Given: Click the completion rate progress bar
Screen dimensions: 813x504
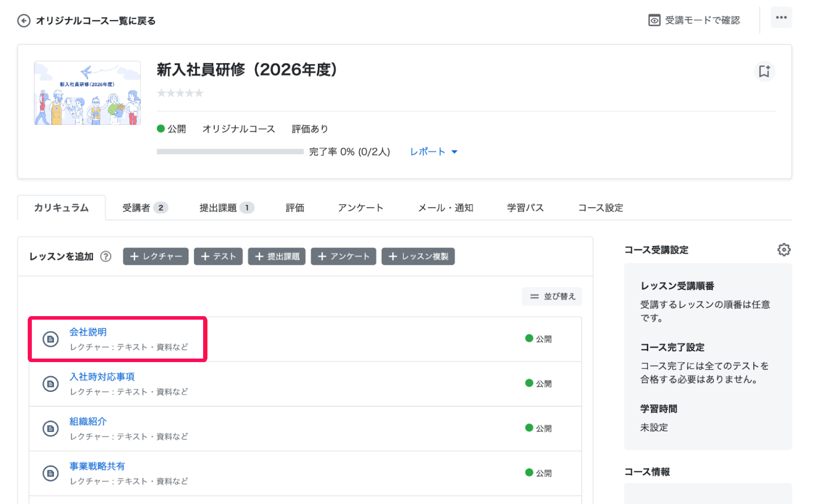Looking at the screenshot, I should point(230,152).
